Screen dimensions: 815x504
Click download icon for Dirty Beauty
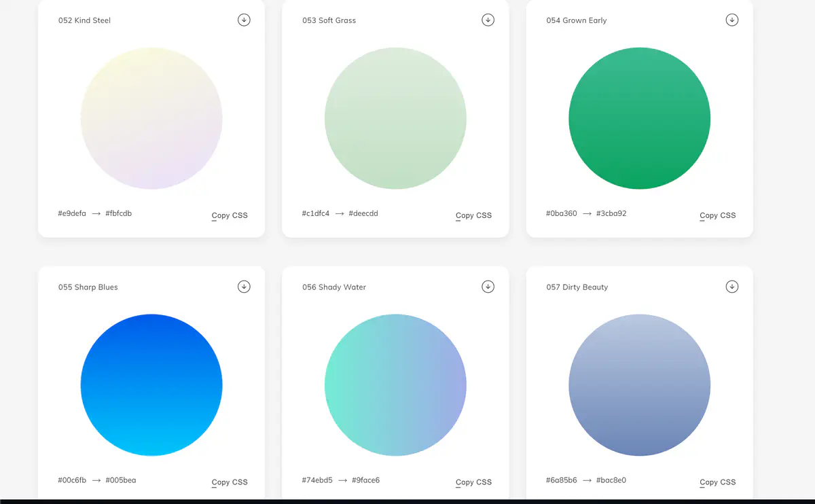pos(731,287)
